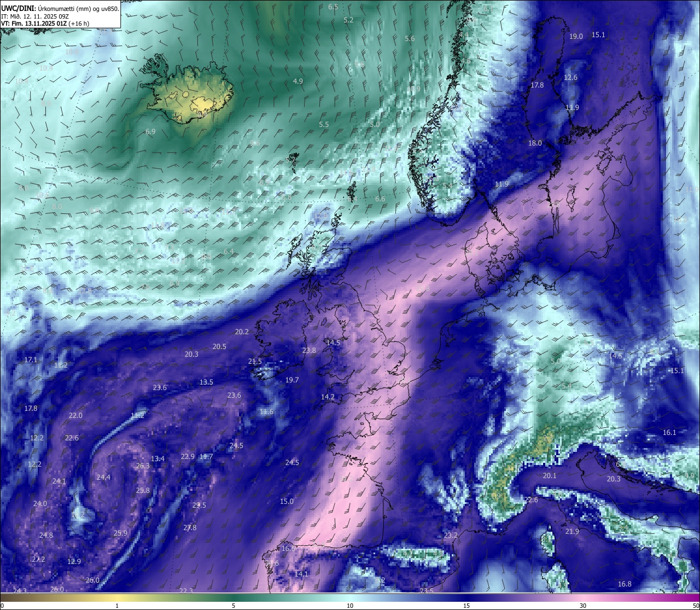
Task: Click the 21.5 value over Ireland
Action: [255, 361]
